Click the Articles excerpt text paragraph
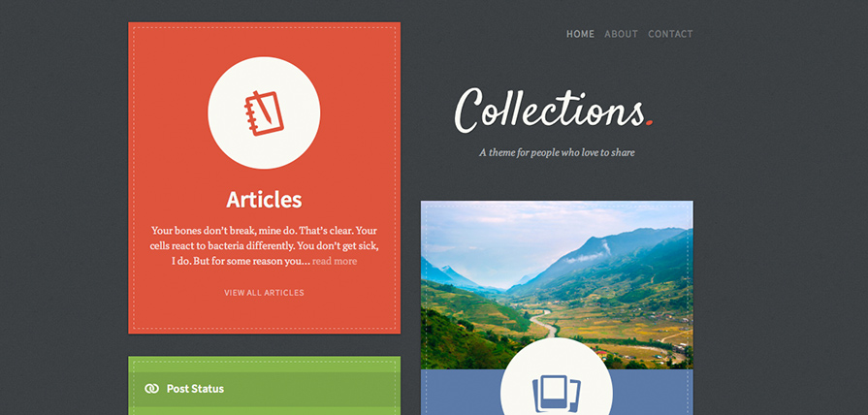This screenshot has height=415, width=868. click(x=264, y=245)
